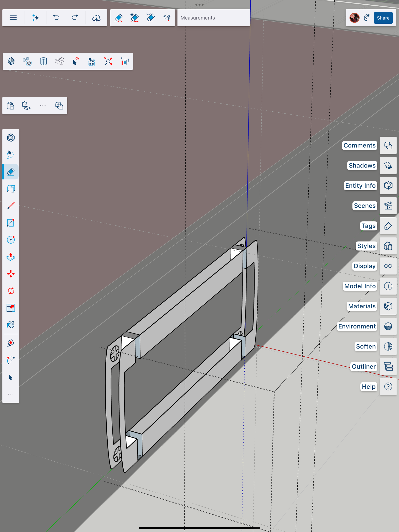The image size is (399, 532).
Task: Activate the Push/Pull tool
Action: (x=11, y=257)
